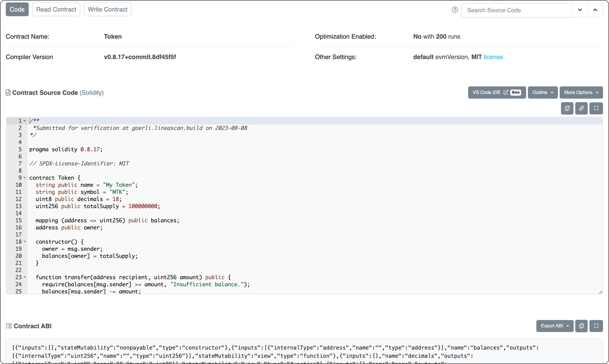The image size is (609, 364).
Task: Click the 'owner = msg.sender;' line
Action: pos(72,249)
